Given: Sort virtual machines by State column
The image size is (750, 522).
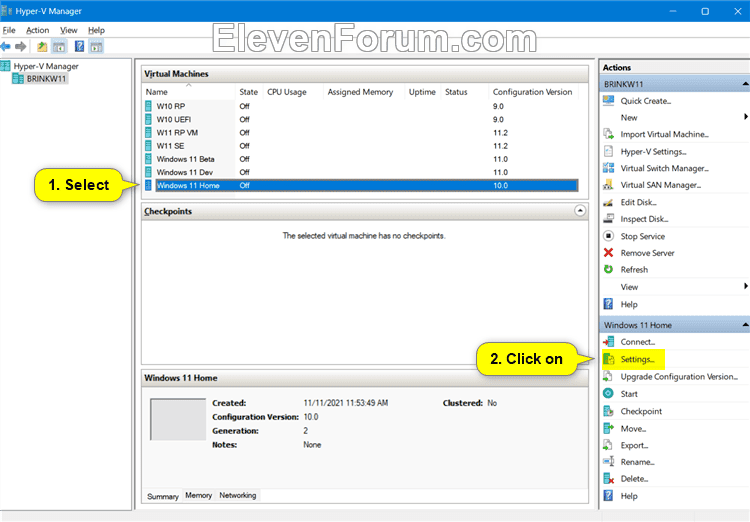Looking at the screenshot, I should pos(249,92).
